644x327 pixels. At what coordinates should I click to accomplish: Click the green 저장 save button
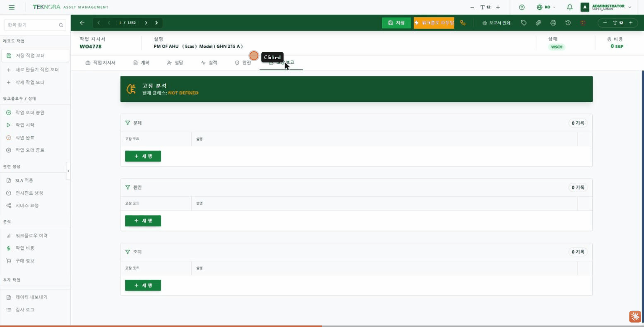coord(396,23)
